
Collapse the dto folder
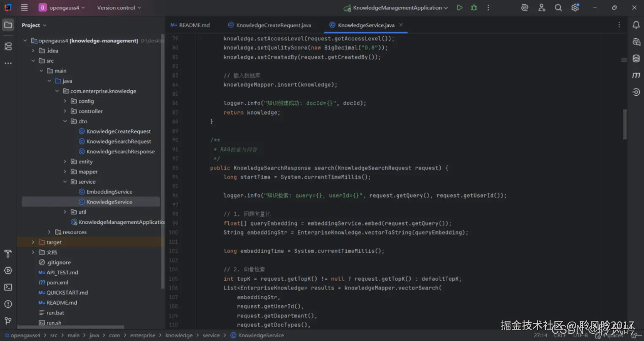point(65,121)
